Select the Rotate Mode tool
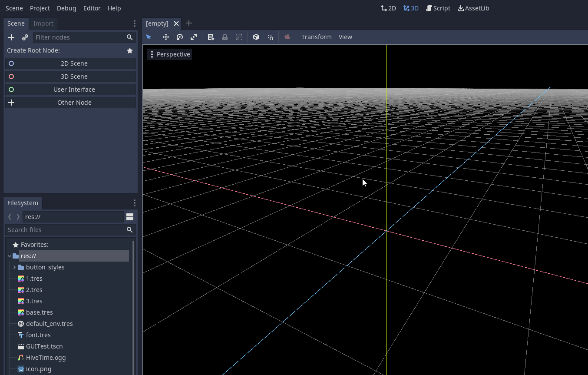The width and height of the screenshot is (588, 375). 179,37
